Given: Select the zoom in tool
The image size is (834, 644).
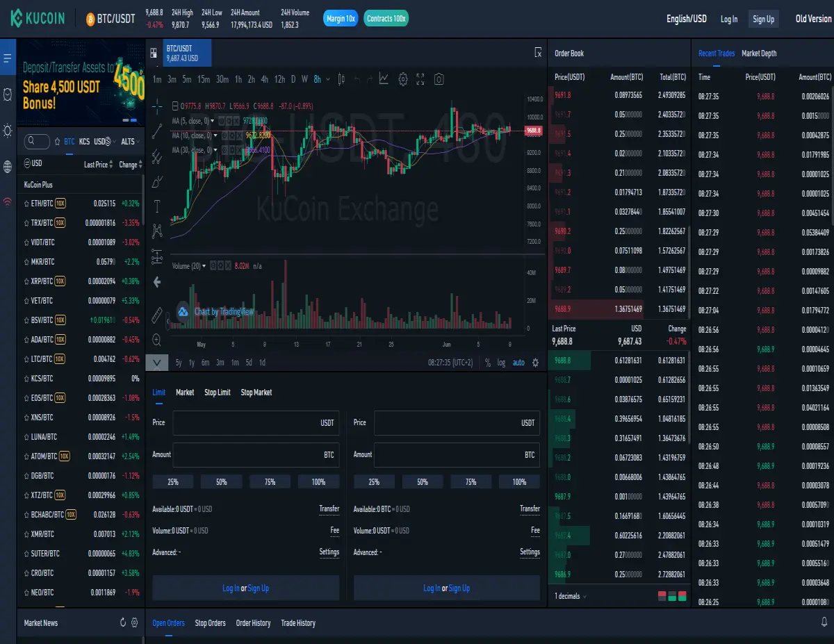Looking at the screenshot, I should (x=157, y=340).
